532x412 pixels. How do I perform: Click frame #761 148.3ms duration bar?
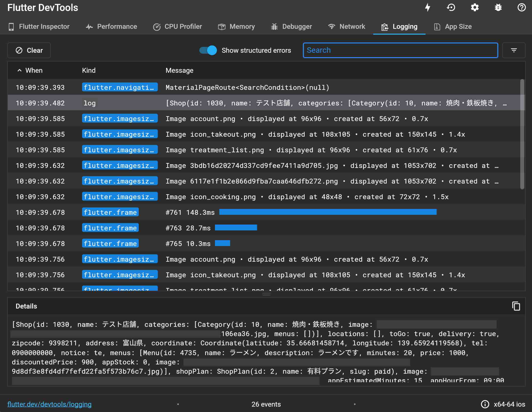[328, 212]
